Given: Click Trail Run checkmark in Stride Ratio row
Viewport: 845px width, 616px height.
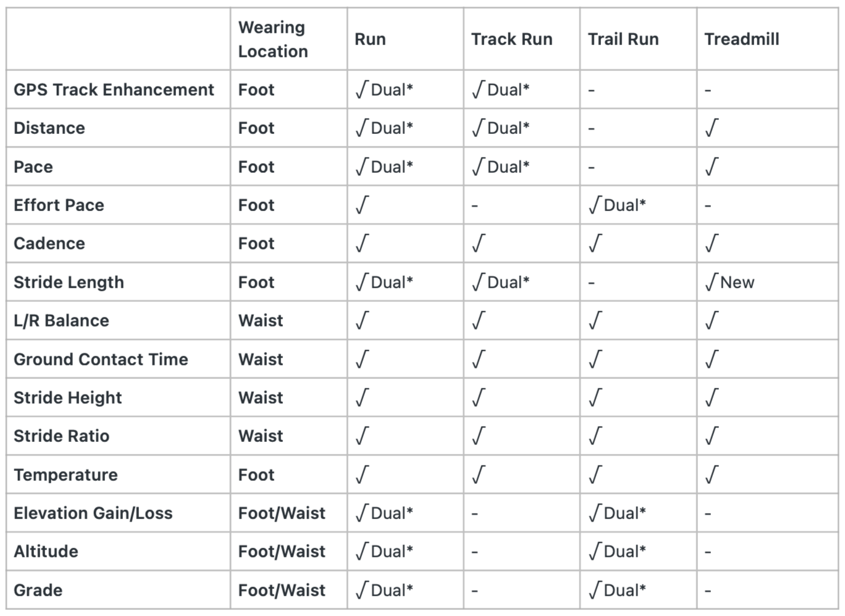Looking at the screenshot, I should point(595,436).
